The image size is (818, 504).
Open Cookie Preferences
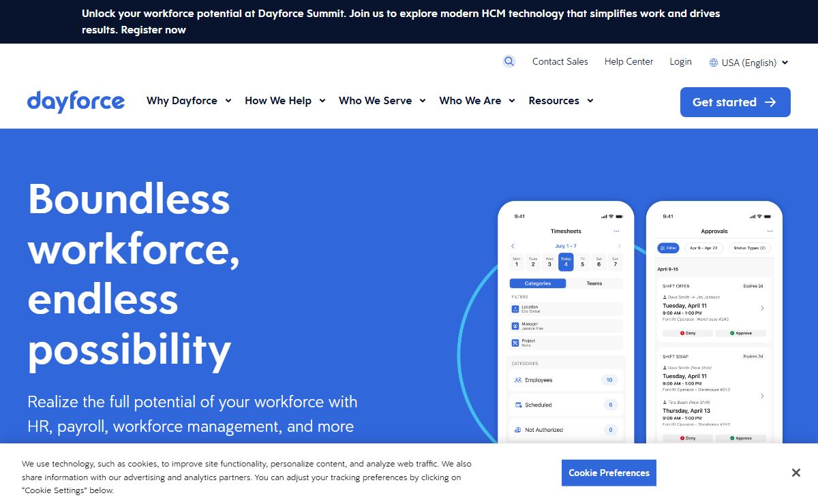click(609, 473)
